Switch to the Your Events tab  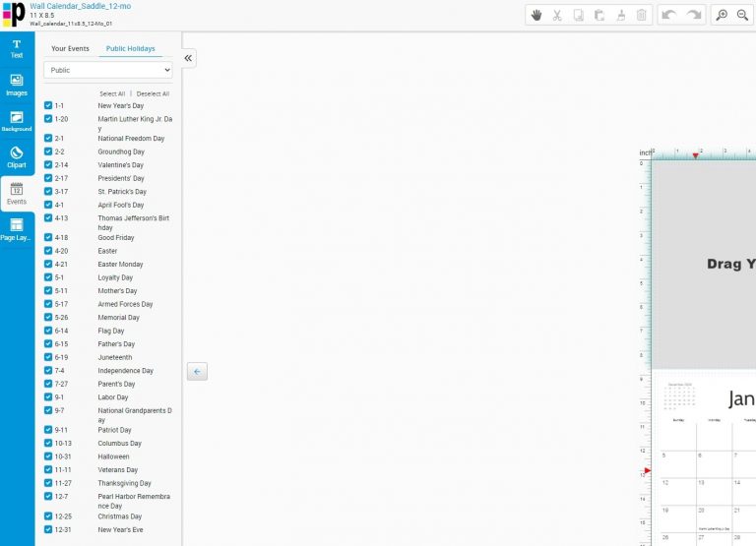point(70,48)
